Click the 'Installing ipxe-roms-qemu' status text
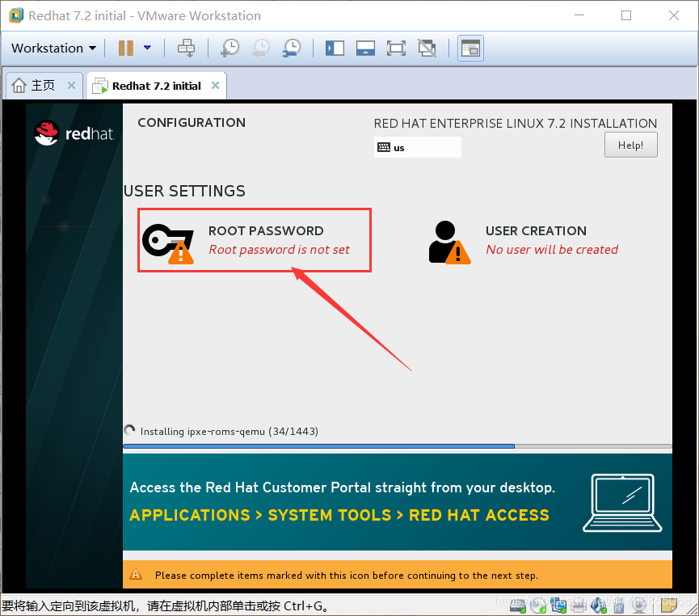 229,432
